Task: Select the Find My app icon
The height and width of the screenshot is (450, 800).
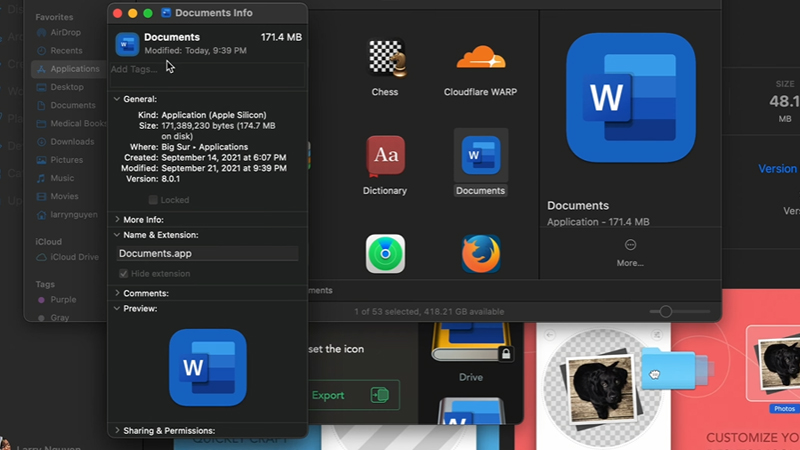Action: pyautogui.click(x=385, y=254)
